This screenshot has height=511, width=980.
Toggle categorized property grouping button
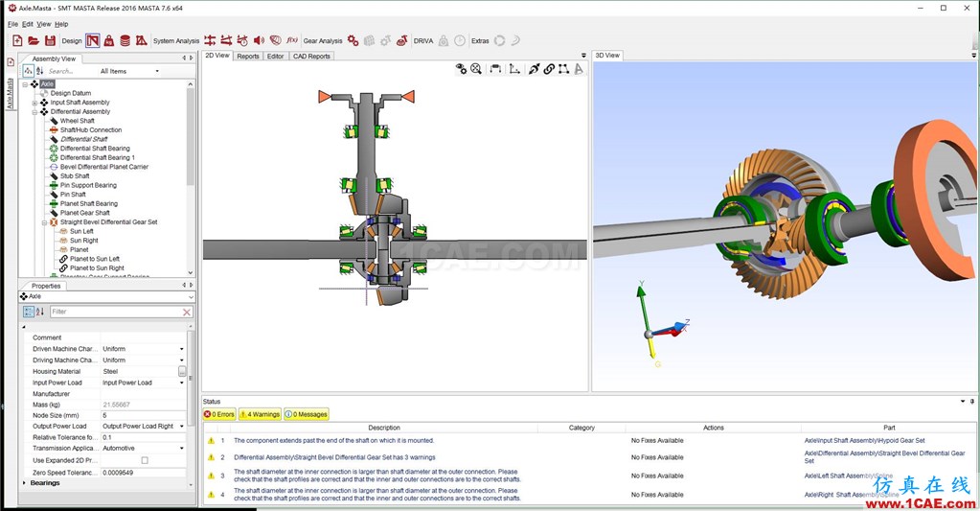29,312
